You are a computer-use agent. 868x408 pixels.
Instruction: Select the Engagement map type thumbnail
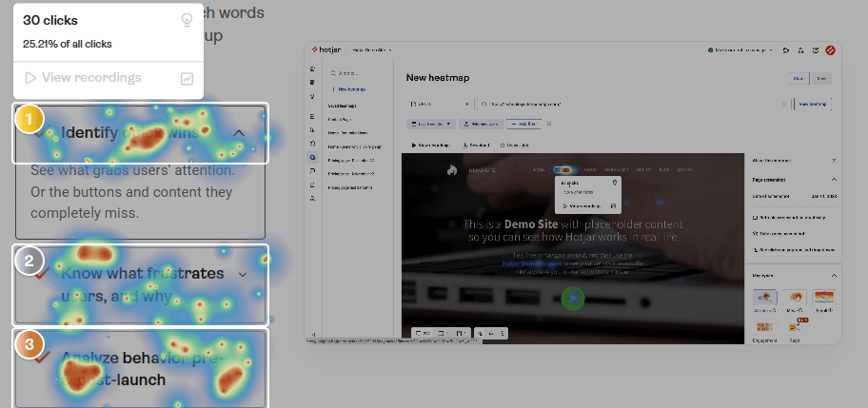coord(765,325)
